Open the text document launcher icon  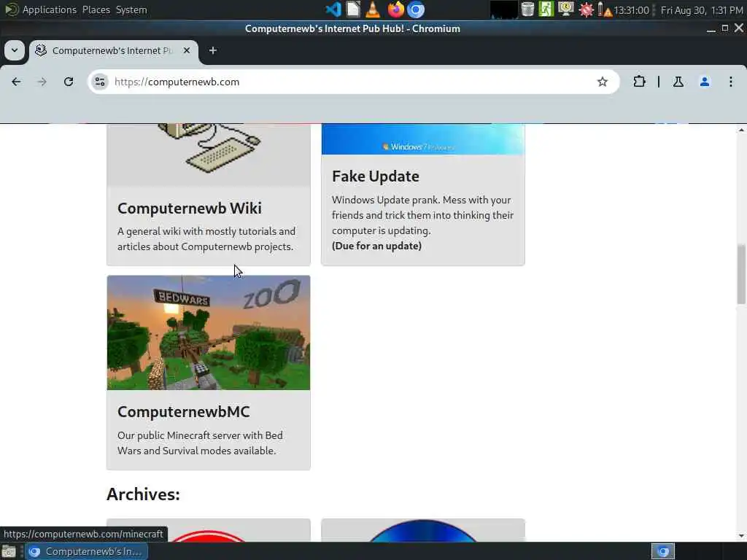tap(353, 9)
